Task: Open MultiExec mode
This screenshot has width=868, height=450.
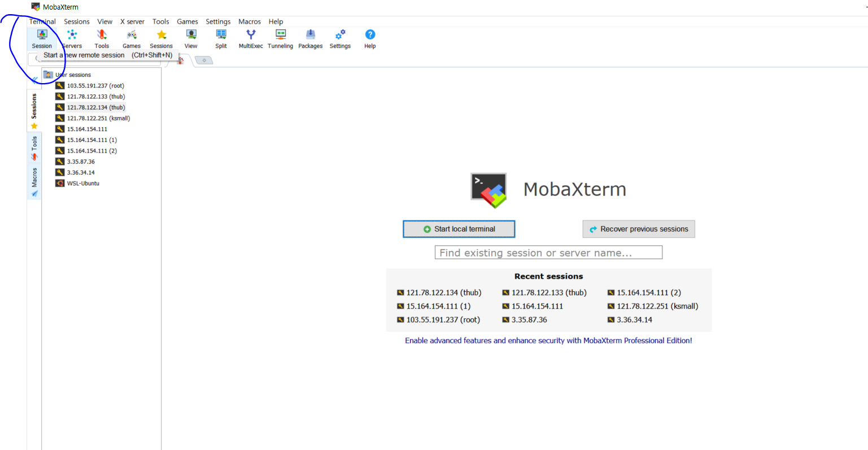Action: pos(250,38)
